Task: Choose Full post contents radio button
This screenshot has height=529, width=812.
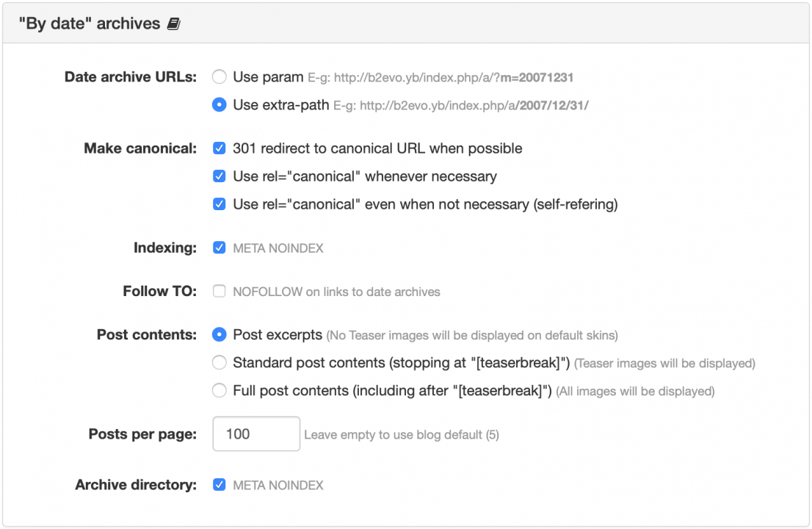Action: (219, 391)
